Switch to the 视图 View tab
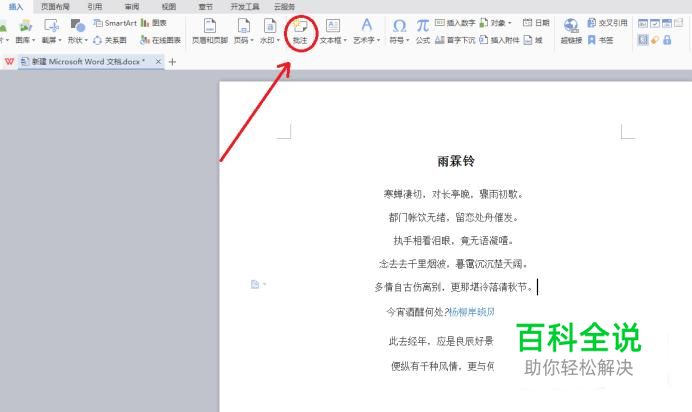Image resolution: width=692 pixels, height=412 pixels. pyautogui.click(x=169, y=7)
